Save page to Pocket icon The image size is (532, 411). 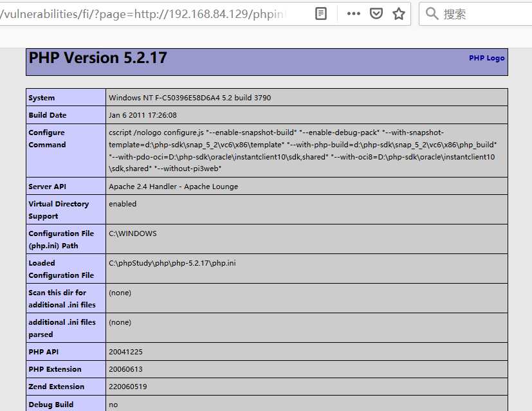click(x=376, y=14)
